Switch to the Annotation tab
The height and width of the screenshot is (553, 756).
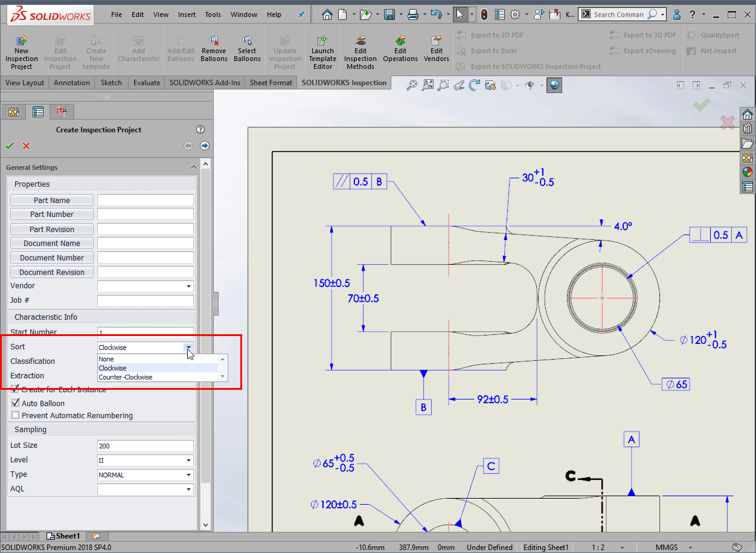[x=71, y=83]
